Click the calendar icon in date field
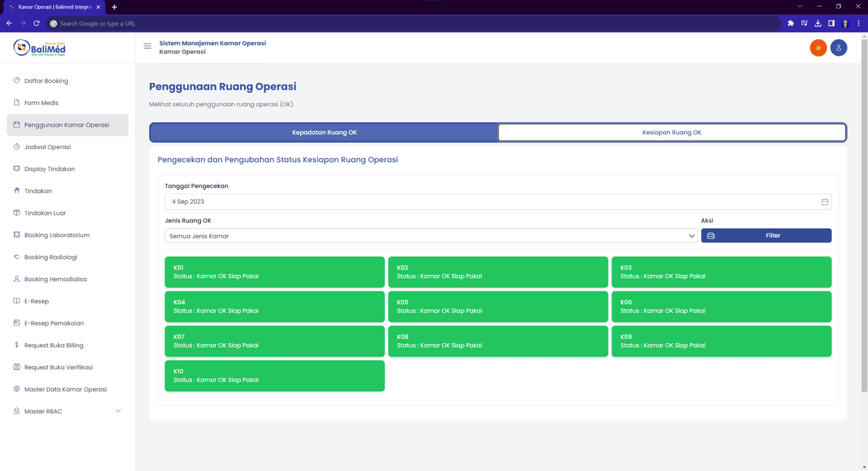The height and width of the screenshot is (471, 868). pyautogui.click(x=824, y=202)
